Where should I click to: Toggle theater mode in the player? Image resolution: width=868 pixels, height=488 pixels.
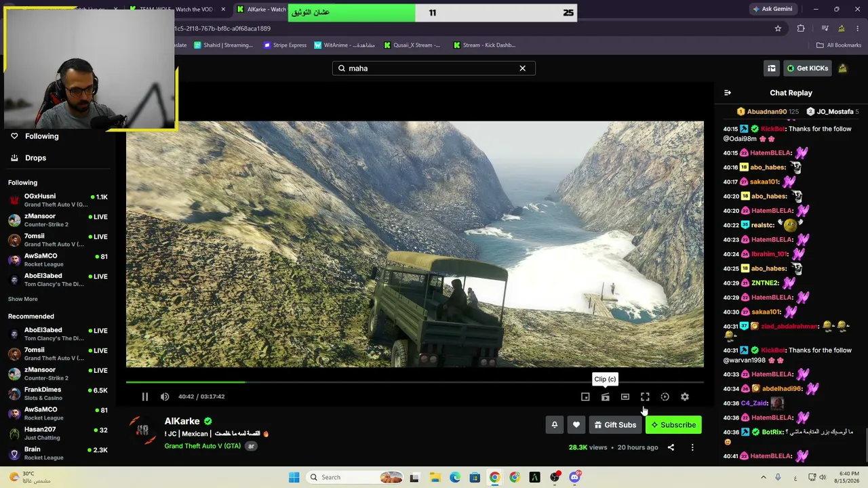[x=625, y=397]
